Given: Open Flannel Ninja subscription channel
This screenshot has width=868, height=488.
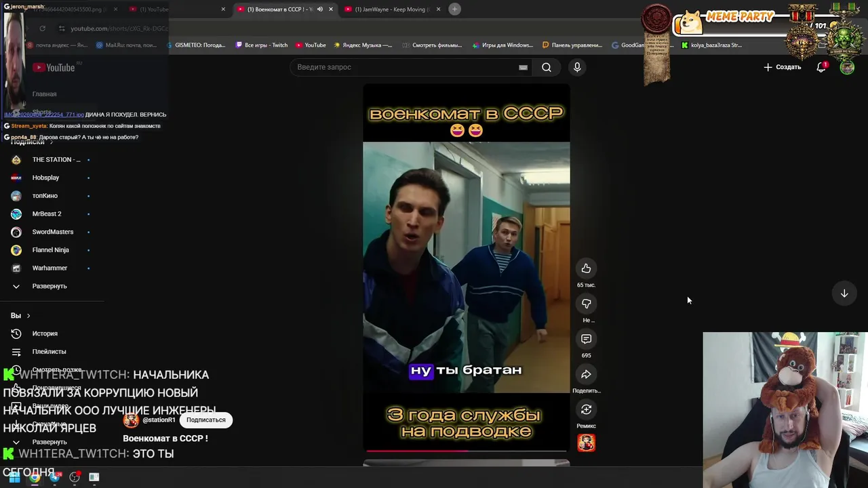Looking at the screenshot, I should 51,249.
